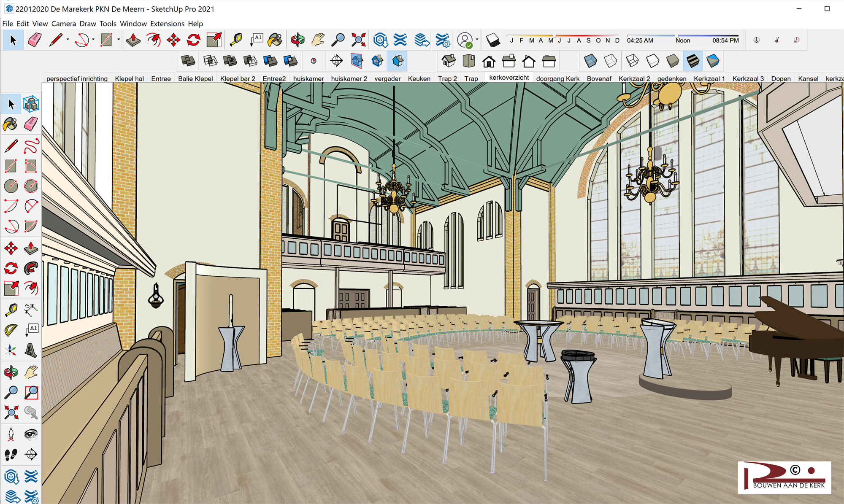Activate the Orbit tool in top toolbar
Viewport: 844px width, 504px height.
(x=298, y=40)
